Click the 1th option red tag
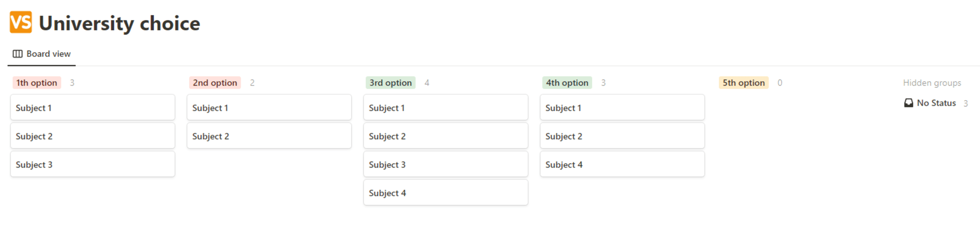The image size is (980, 239). [37, 82]
